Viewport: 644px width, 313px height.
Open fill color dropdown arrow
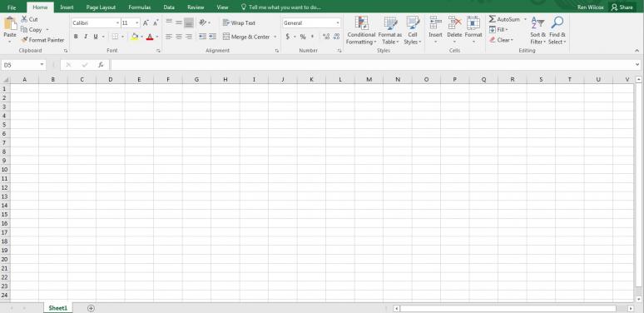(141, 37)
